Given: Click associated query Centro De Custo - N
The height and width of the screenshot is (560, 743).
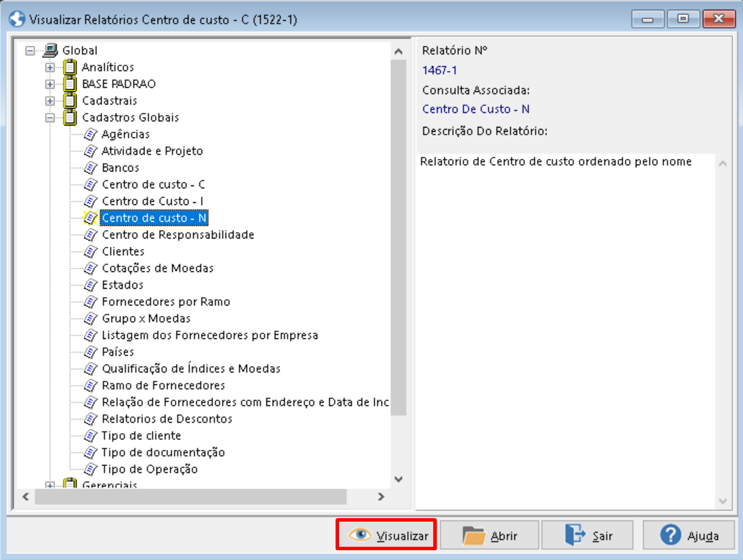Looking at the screenshot, I should (x=476, y=109).
